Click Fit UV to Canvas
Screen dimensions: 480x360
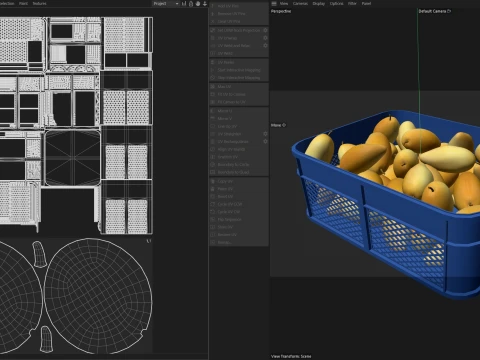(239, 94)
